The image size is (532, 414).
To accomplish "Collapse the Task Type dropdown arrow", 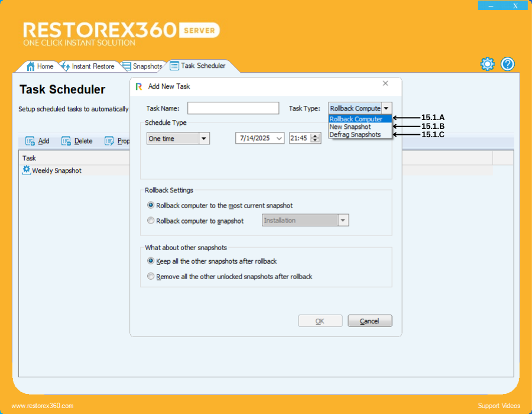I will (x=387, y=108).
